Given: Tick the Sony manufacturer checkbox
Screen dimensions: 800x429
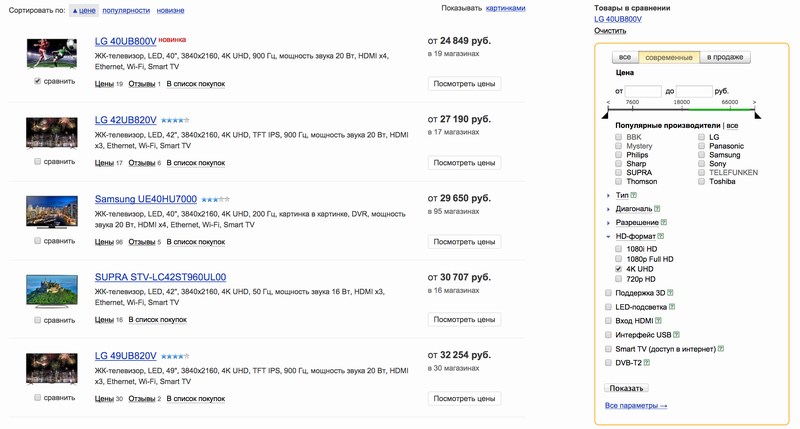Looking at the screenshot, I should coord(702,164).
